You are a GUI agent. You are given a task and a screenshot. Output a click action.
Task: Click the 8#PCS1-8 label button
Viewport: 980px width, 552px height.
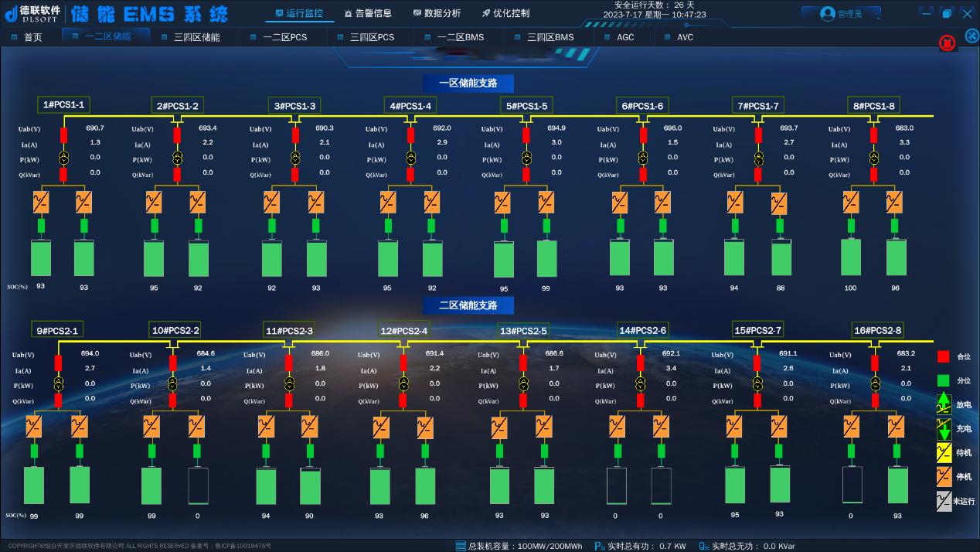pos(874,106)
